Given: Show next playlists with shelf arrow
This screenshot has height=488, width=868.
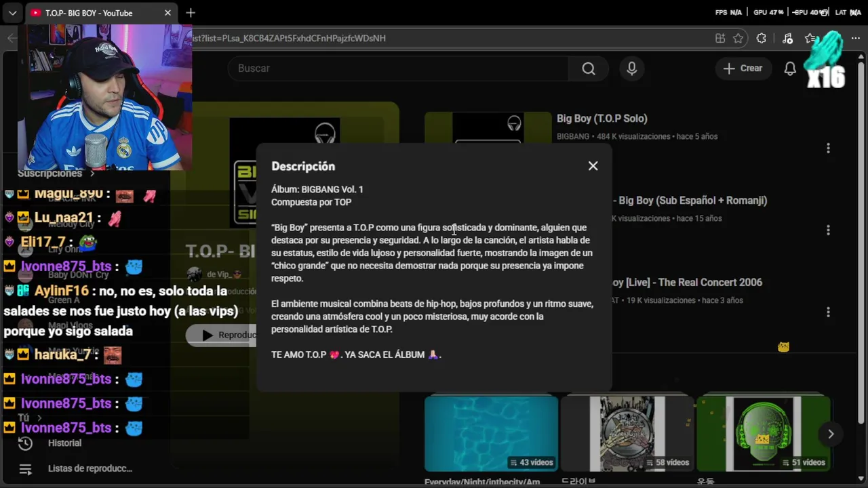Looking at the screenshot, I should click(x=831, y=434).
